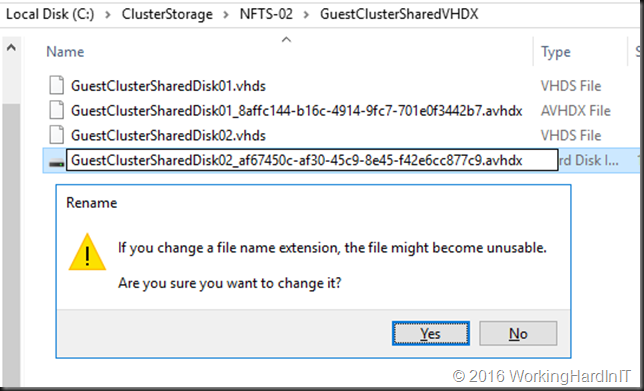Expand the chevron after Local Disk (C:)
644x391 pixels.
pyautogui.click(x=108, y=15)
